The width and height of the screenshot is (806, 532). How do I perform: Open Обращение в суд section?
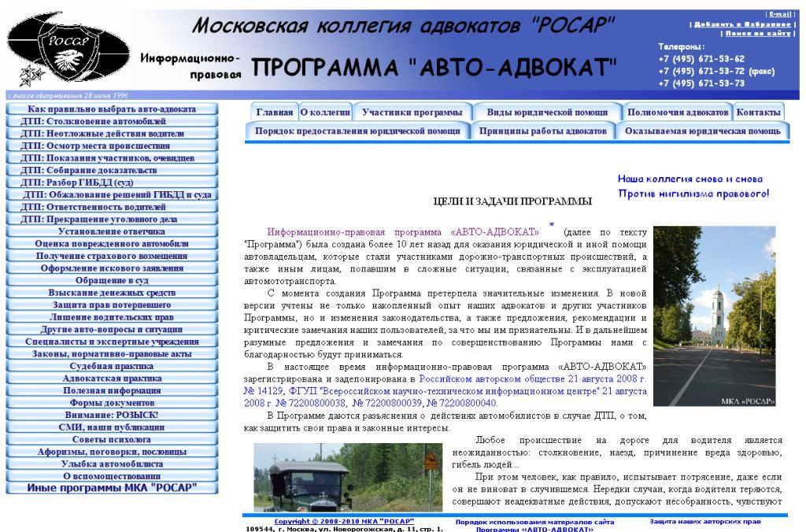(x=112, y=281)
